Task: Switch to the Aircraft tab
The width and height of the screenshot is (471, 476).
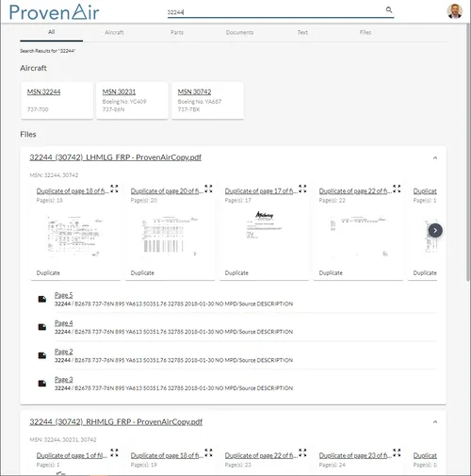Action: (x=114, y=32)
